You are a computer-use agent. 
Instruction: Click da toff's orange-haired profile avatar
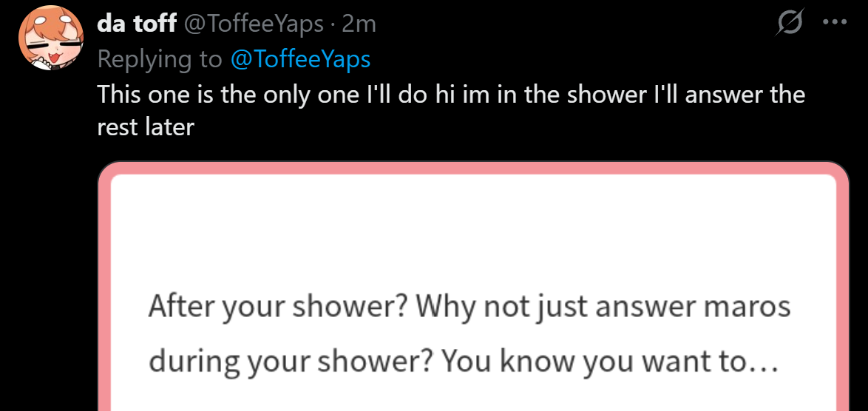click(50, 38)
